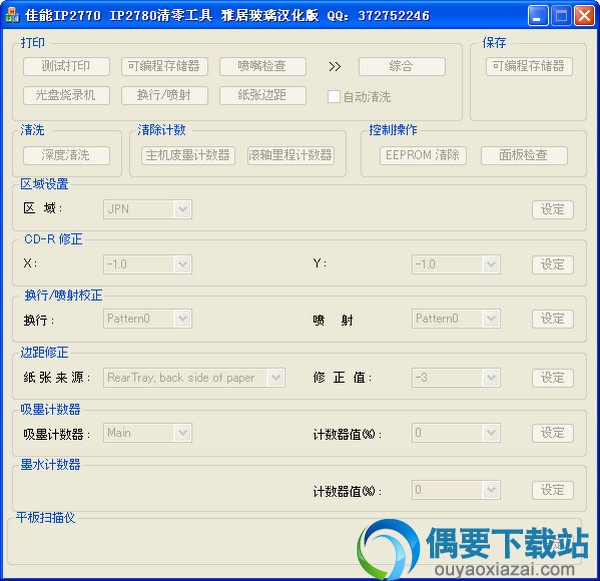
Task: Click 设定 in the 区域设置 group
Action: click(553, 209)
